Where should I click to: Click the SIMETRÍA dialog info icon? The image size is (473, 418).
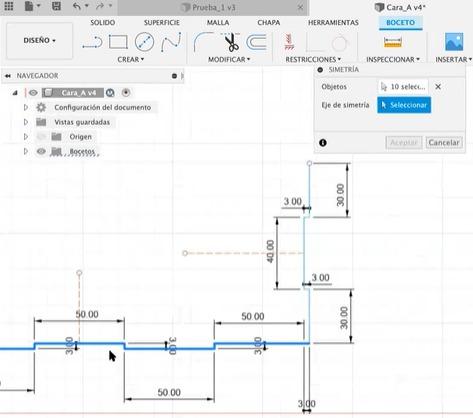[x=323, y=143]
